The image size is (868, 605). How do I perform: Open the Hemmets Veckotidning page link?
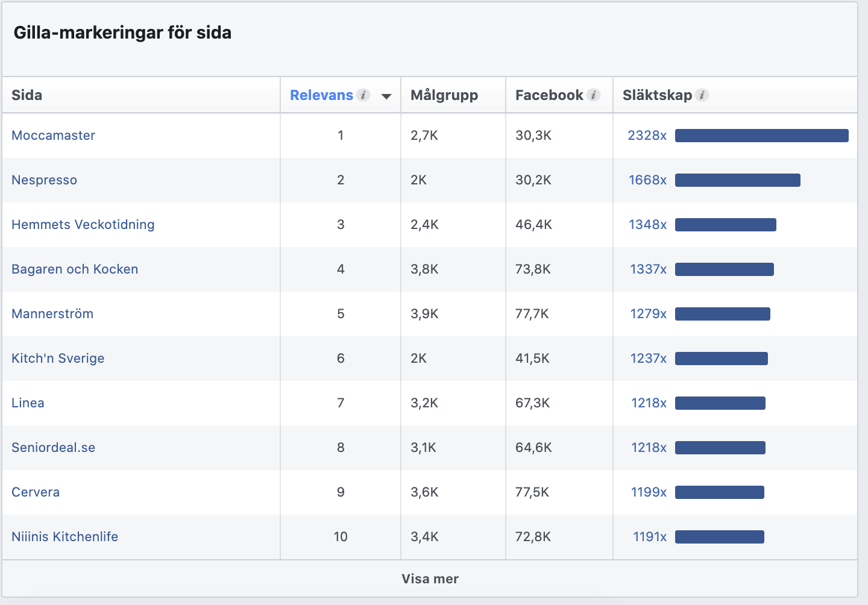click(x=83, y=225)
